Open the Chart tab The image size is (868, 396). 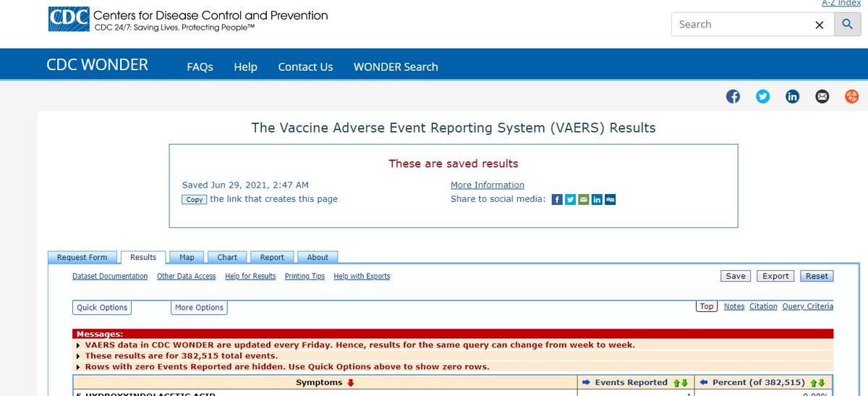pyautogui.click(x=227, y=258)
